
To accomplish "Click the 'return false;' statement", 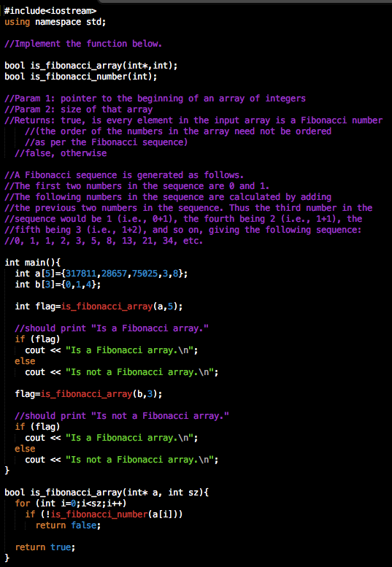I will pyautogui.click(x=69, y=525).
